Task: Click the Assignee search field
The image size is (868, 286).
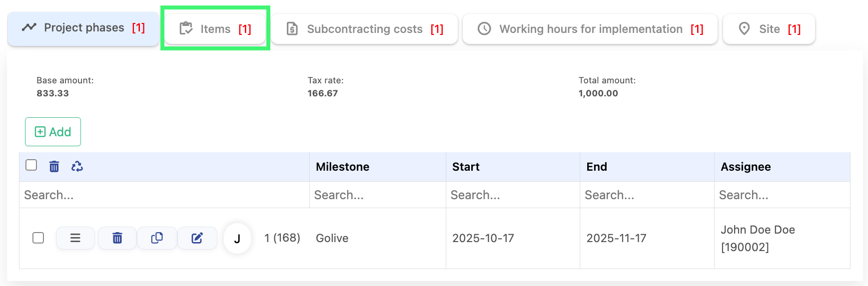Action: 782,195
